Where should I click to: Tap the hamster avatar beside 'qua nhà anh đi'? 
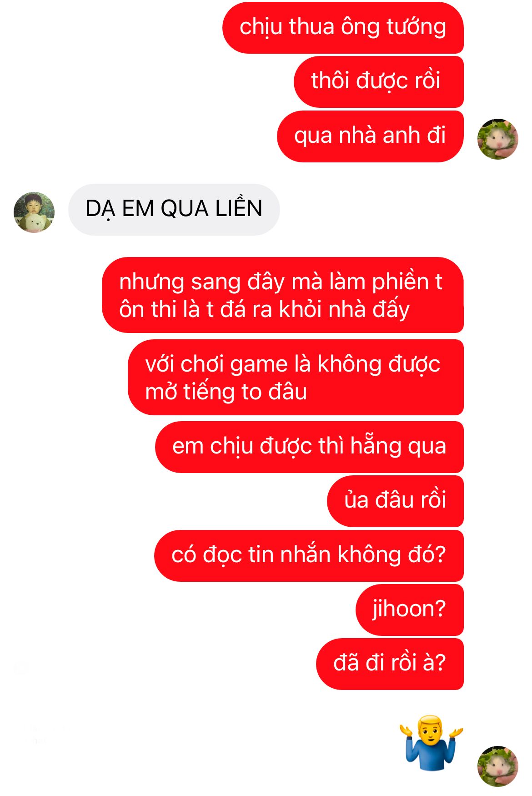497,139
